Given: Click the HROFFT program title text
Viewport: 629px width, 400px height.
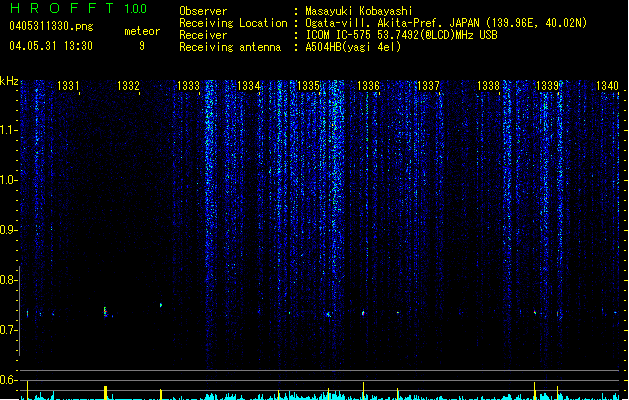Looking at the screenshot, I should (62, 8).
